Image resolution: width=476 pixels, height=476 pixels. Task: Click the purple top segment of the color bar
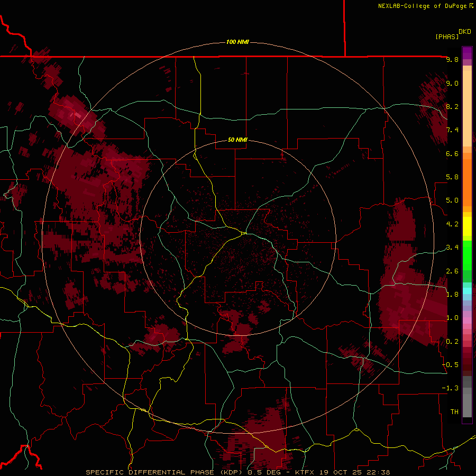click(467, 53)
